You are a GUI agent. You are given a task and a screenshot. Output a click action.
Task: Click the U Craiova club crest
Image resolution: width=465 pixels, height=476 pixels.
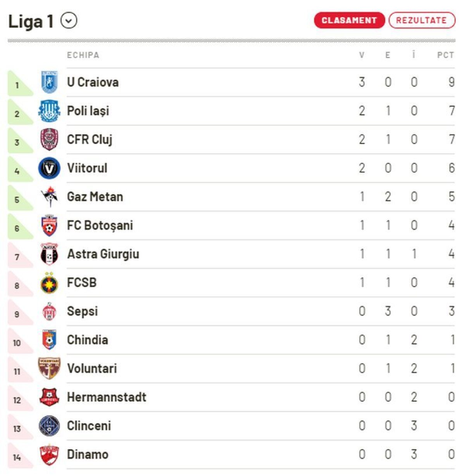49,82
